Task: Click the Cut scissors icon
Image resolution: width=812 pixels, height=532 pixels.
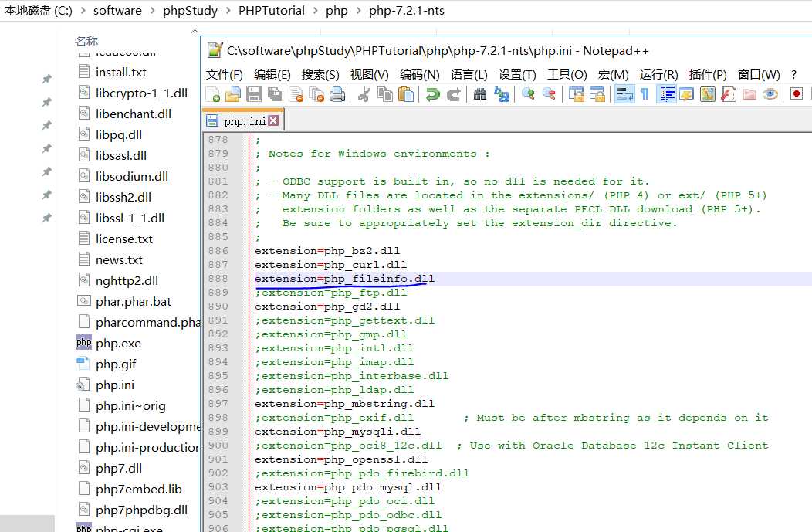Action: click(x=364, y=94)
